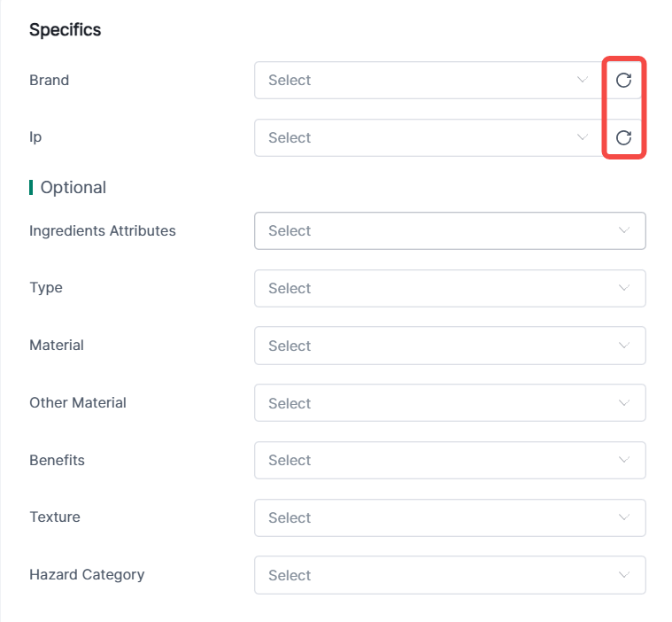The image size is (672, 622).
Task: Click the Other Material chevron arrow
Action: (x=624, y=403)
